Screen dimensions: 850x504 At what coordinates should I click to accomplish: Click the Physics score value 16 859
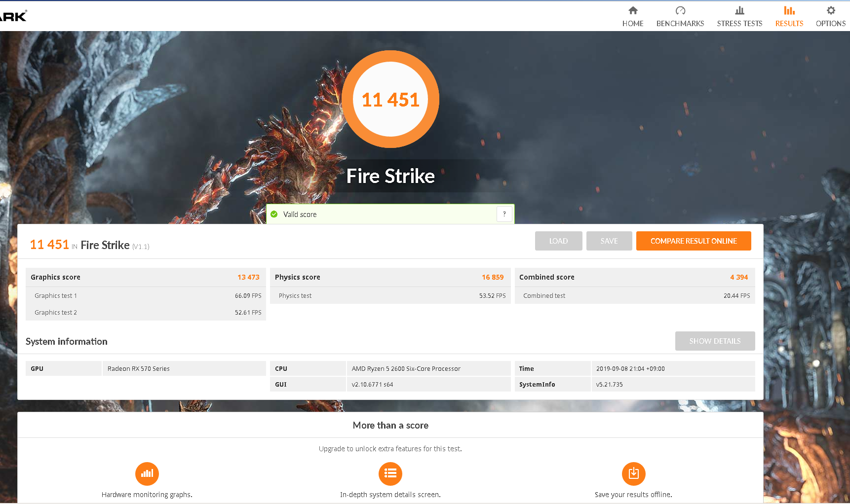(x=493, y=277)
